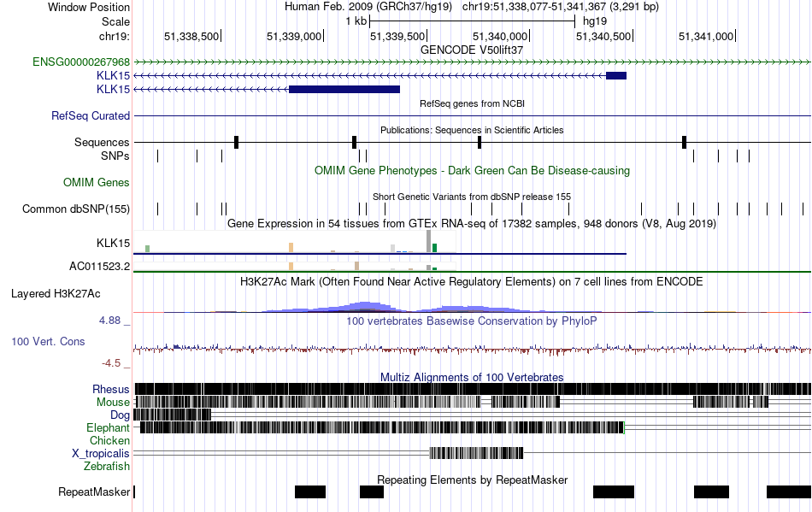Open the OMIM Genes track label
812x512 pixels.
point(96,183)
